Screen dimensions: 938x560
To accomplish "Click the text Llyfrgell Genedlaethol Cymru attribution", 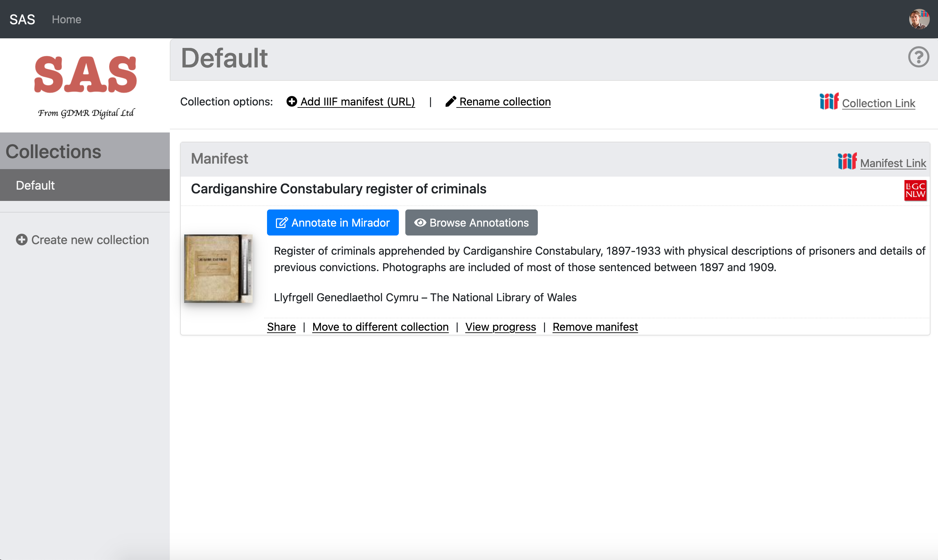I will pyautogui.click(x=425, y=297).
